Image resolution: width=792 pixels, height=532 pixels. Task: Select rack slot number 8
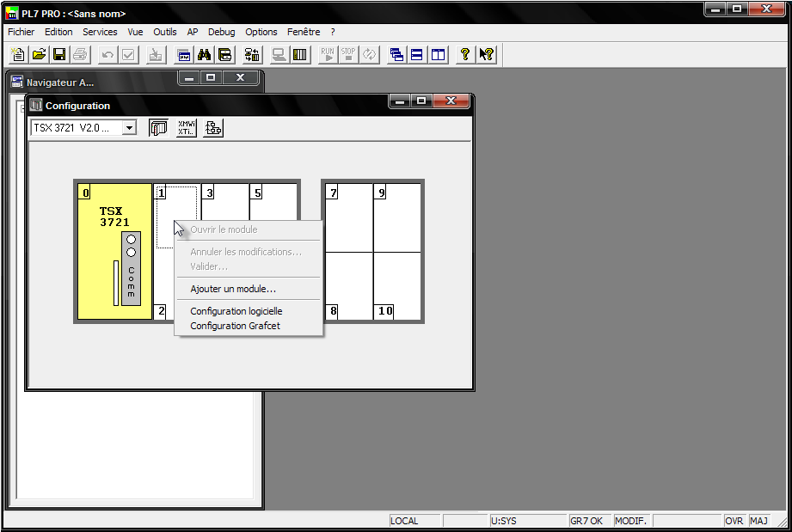coord(349,285)
